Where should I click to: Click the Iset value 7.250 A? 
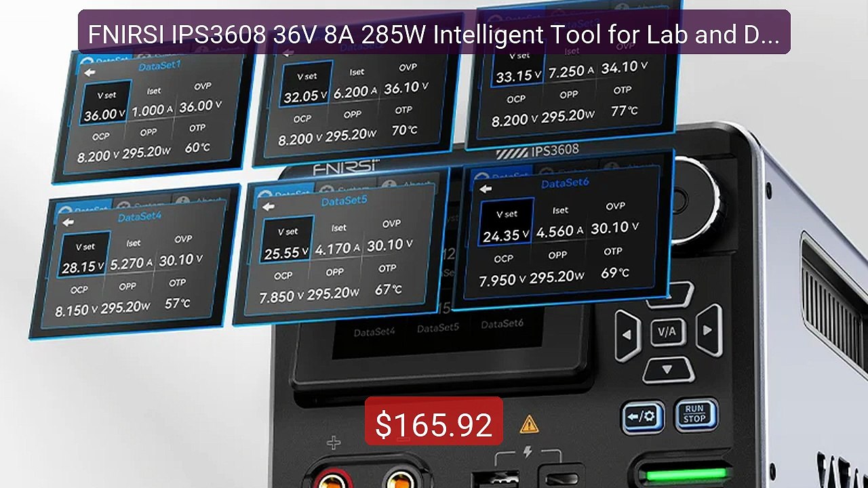tap(571, 71)
